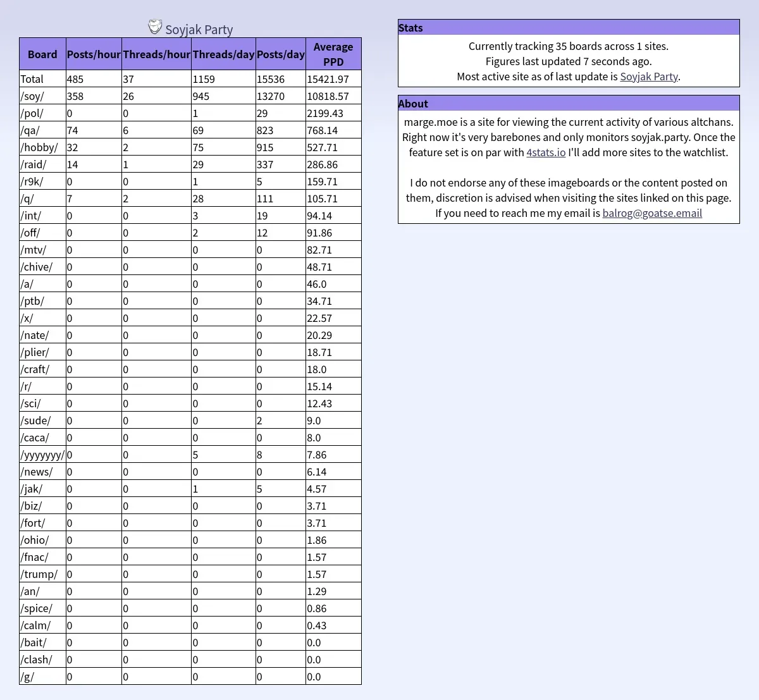759x700 pixels.
Task: Select the /an/ board cell
Action: coord(42,591)
